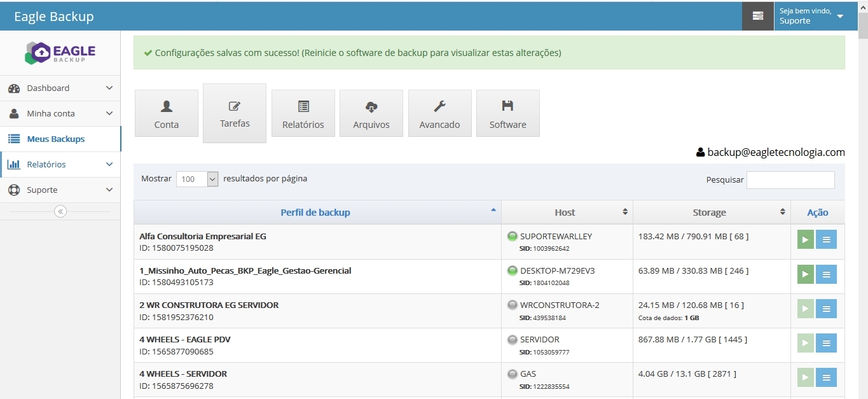Image resolution: width=868 pixels, height=399 pixels.
Task: Sort by Perfil de backup column
Action: (x=317, y=213)
